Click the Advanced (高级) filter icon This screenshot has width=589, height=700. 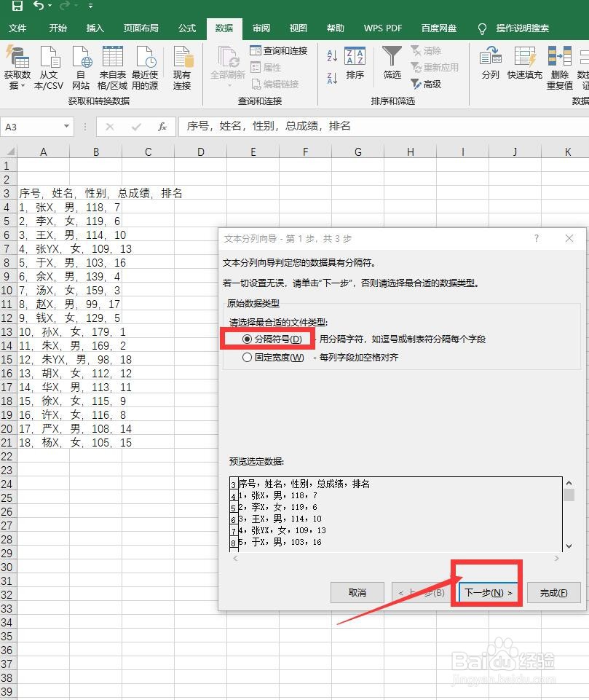point(426,84)
